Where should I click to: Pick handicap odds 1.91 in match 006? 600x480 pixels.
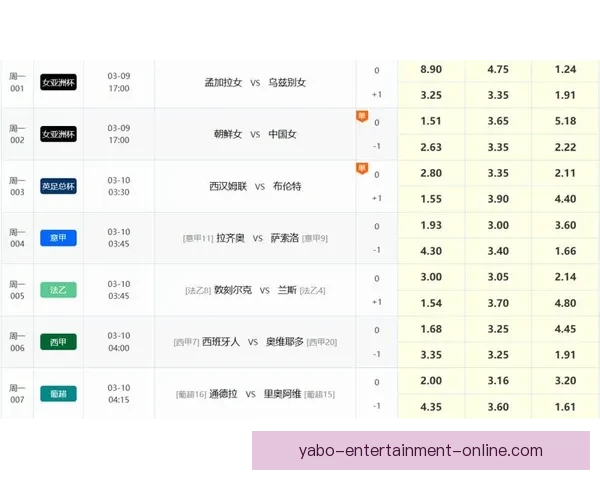point(565,355)
